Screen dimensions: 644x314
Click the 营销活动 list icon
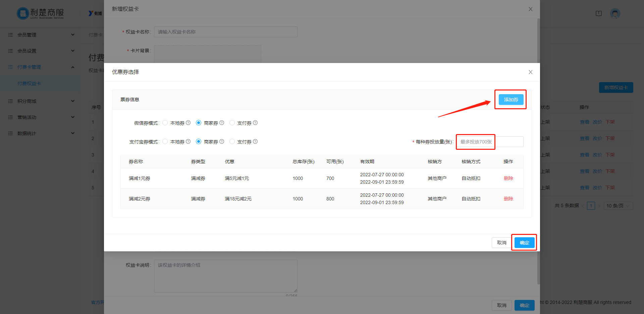pos(10,117)
